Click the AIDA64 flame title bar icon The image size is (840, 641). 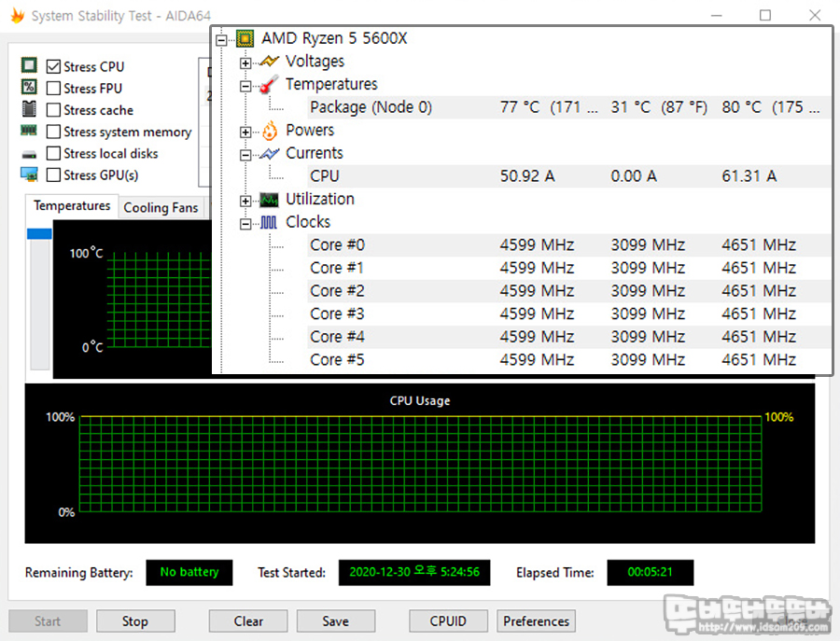[18, 16]
